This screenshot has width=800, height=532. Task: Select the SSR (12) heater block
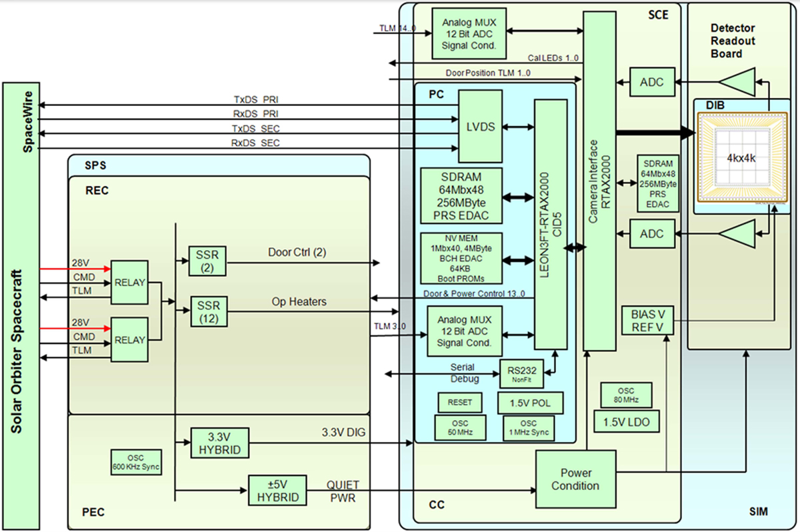[x=208, y=312]
